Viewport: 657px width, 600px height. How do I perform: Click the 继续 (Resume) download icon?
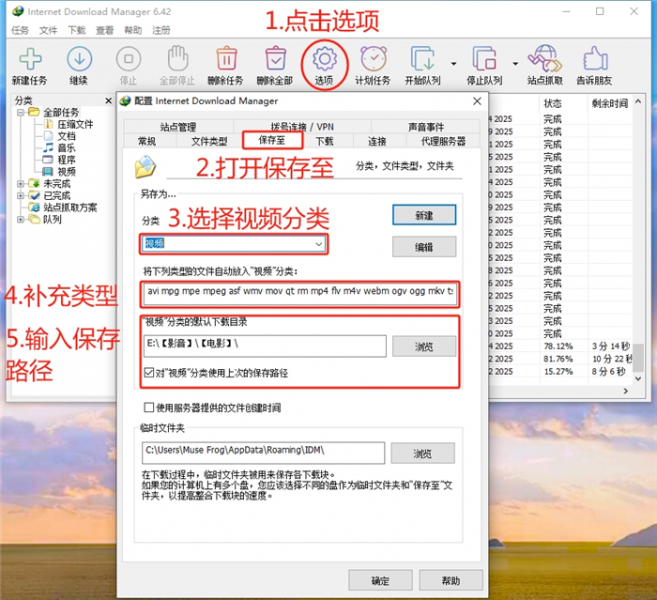tap(79, 59)
